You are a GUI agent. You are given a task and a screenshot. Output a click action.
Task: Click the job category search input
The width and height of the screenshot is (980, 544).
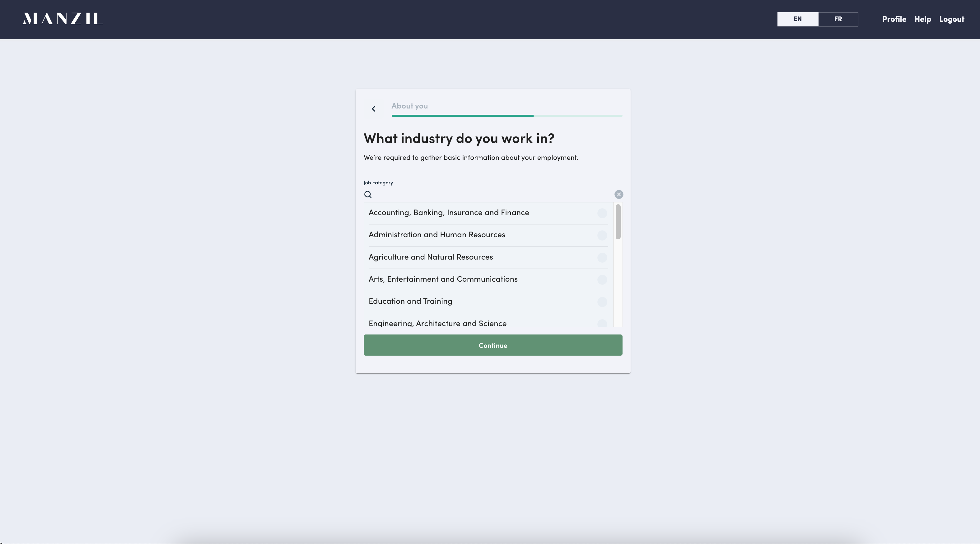[x=491, y=195]
